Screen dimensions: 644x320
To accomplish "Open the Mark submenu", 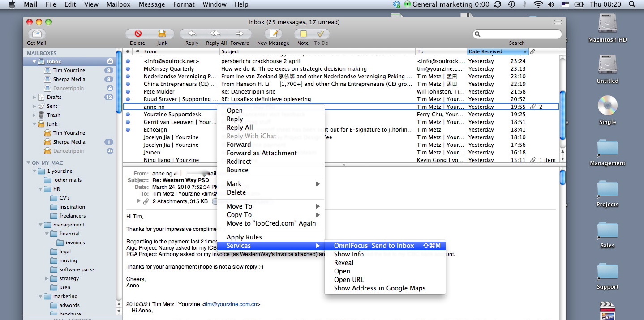I will click(x=270, y=184).
